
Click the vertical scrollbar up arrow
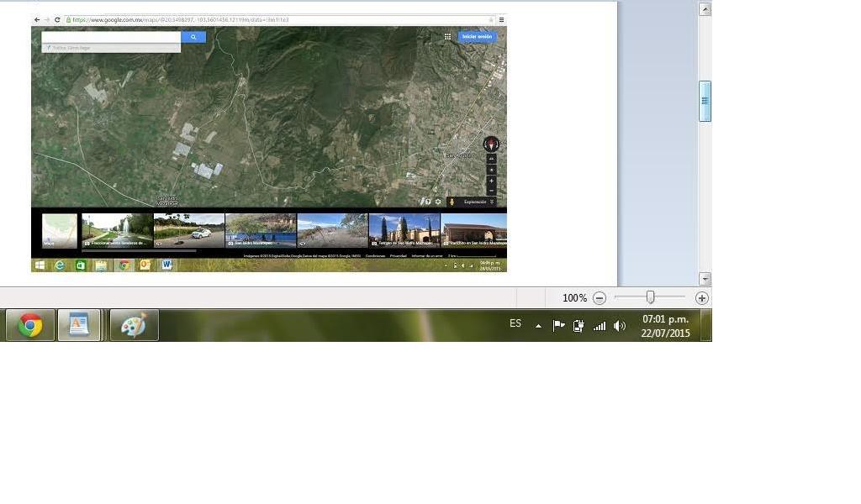pos(705,9)
